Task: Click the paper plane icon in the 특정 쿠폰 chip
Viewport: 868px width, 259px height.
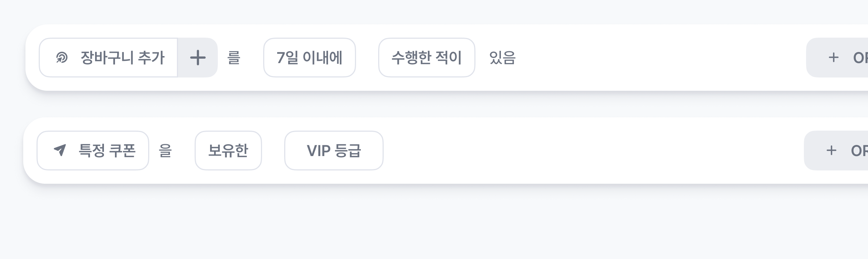Action: click(60, 150)
